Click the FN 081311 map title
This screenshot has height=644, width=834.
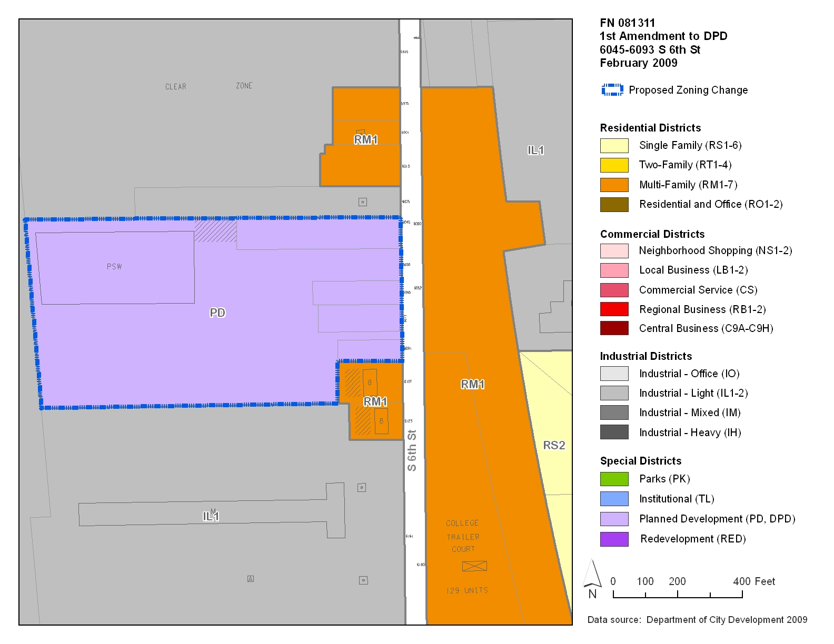click(628, 23)
